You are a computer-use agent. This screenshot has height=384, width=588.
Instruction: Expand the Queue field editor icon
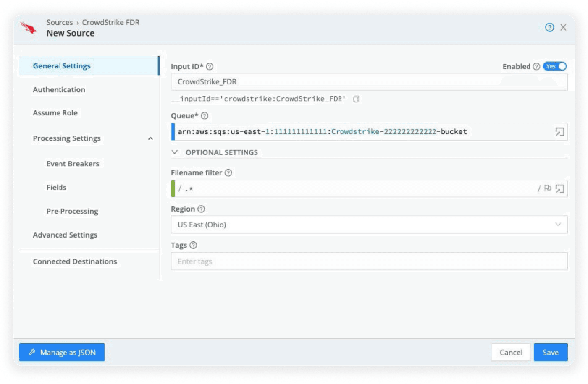[559, 132]
